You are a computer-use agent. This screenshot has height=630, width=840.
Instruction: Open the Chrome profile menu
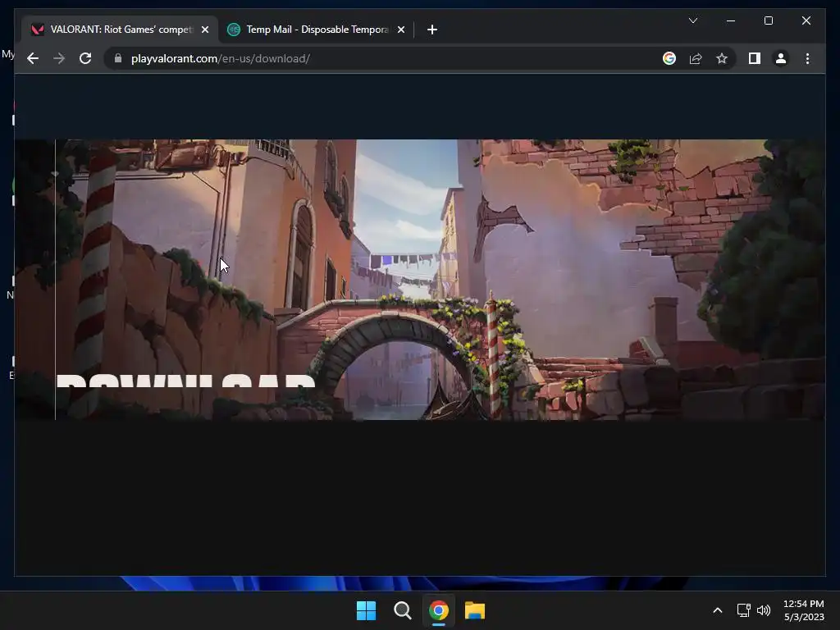pyautogui.click(x=781, y=58)
